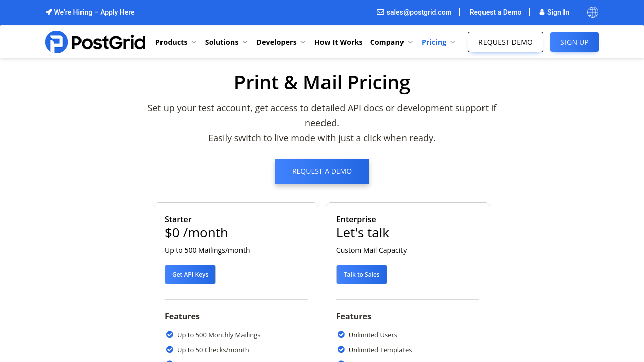
Task: Click checkmark icon beside Up to 50 Checks/month
Action: pos(170,350)
